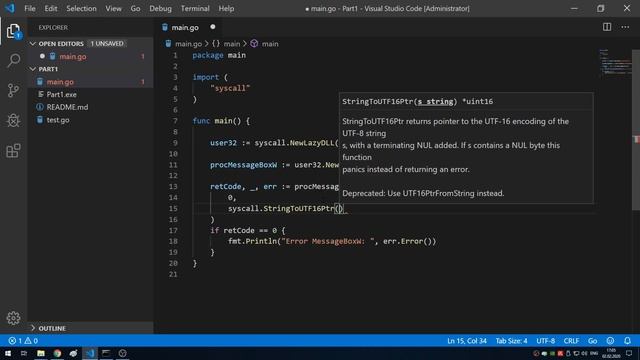
Task: Expand the Outline section
Action: [33, 328]
